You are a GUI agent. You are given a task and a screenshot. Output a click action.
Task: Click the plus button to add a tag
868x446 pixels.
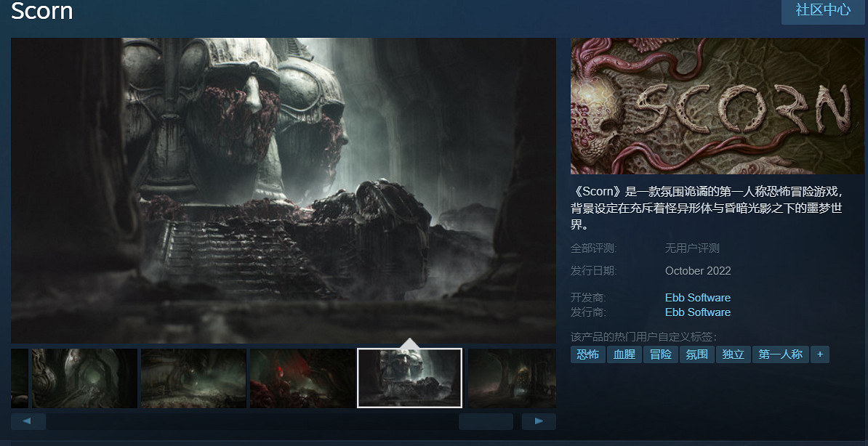click(x=820, y=354)
